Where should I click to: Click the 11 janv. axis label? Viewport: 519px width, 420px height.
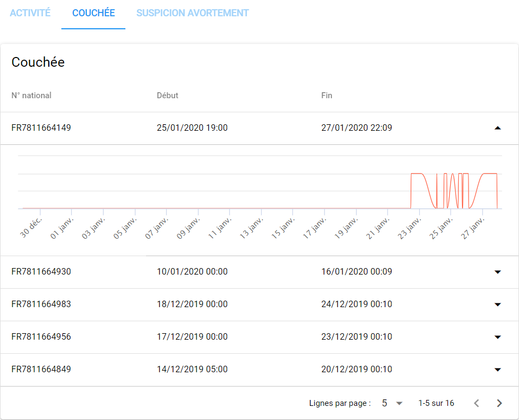coord(219,228)
